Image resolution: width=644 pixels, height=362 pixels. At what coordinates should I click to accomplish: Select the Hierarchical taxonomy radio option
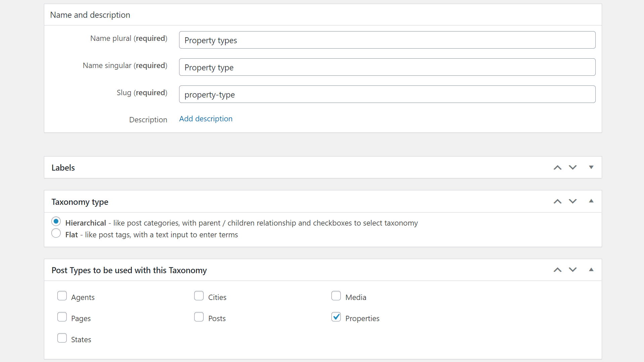56,222
